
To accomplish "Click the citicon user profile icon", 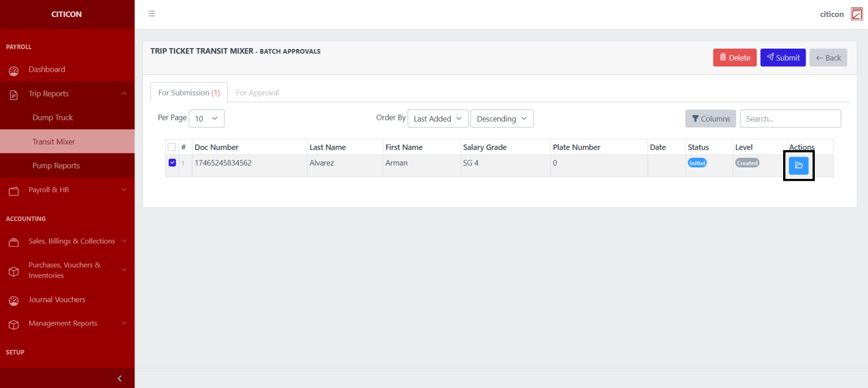I will coord(856,14).
